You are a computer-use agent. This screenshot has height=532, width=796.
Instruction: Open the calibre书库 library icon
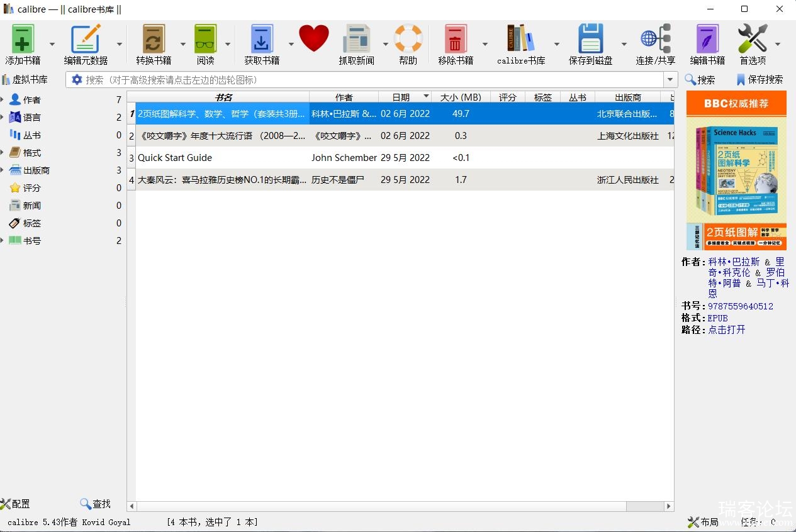(x=521, y=39)
